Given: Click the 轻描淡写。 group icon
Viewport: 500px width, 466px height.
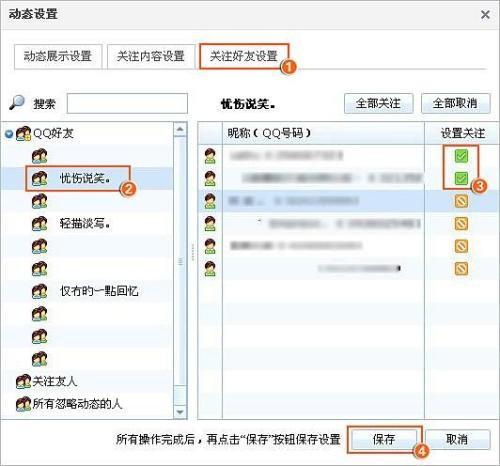Looking at the screenshot, I should tap(39, 223).
